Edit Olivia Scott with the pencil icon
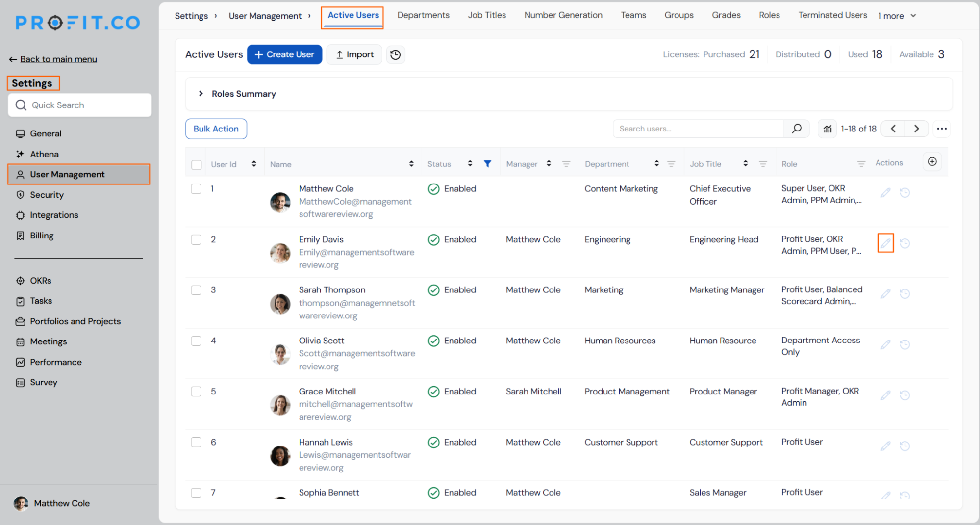The height and width of the screenshot is (525, 980). 885,344
